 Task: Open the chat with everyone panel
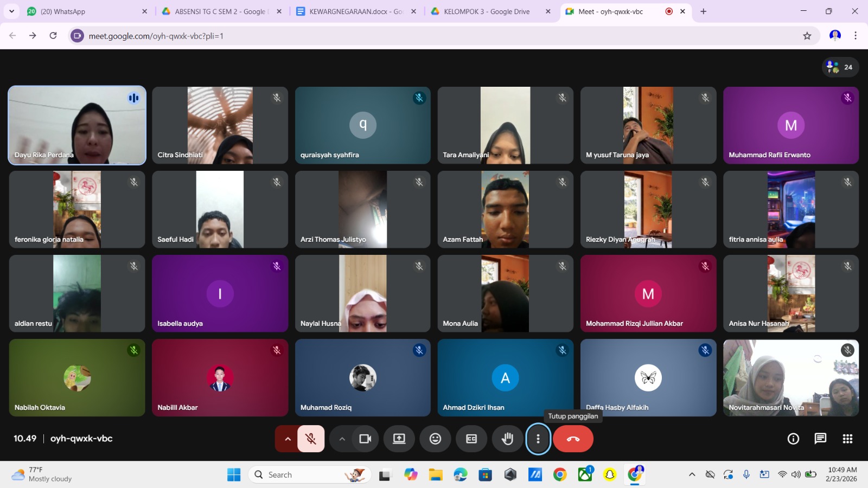(x=820, y=439)
